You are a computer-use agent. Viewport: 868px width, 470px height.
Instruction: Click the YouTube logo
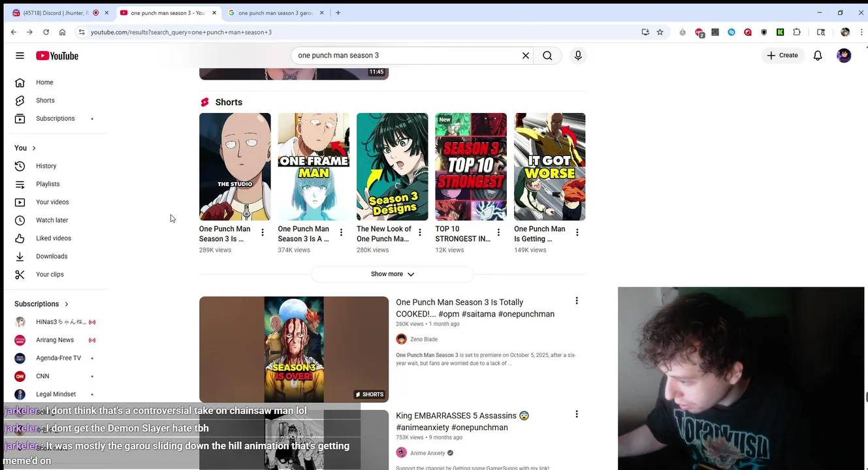tap(57, 55)
